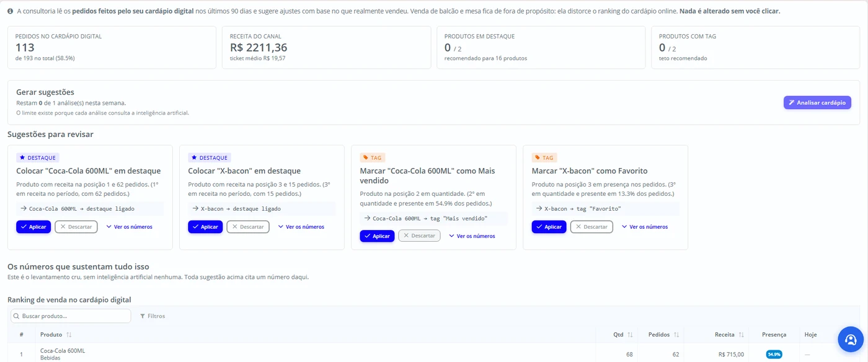
Task: Click the R$ 715,00 receita cell
Action: (731, 355)
